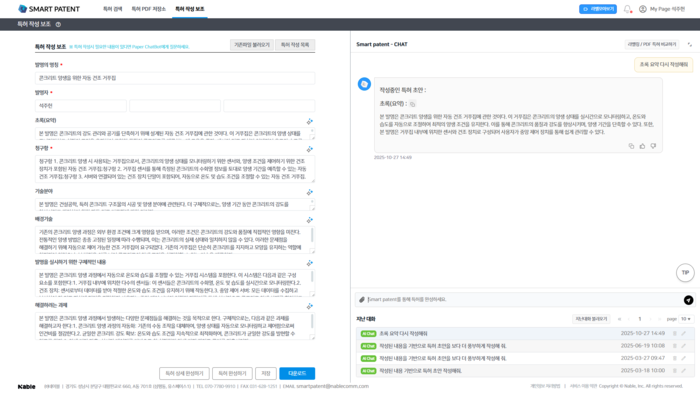Open the 2025-03-18 10:00 conversation row
The image size is (700, 394).
525,371
